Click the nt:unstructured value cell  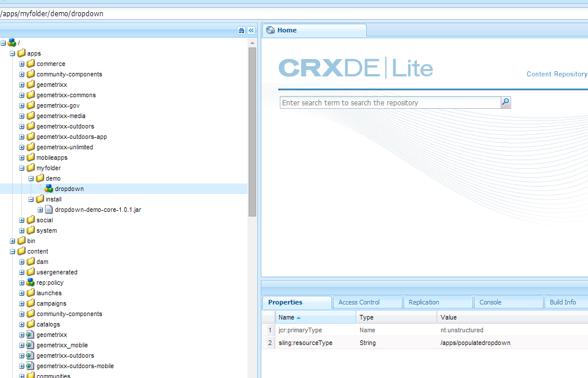click(x=512, y=330)
